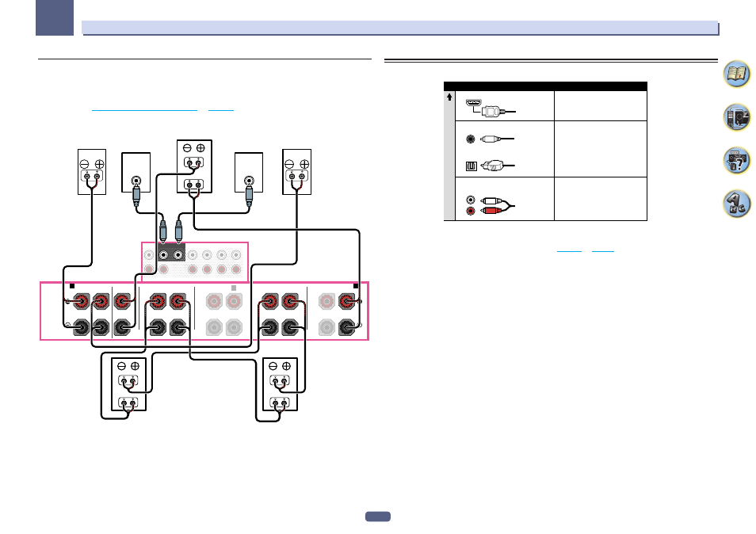The image size is (756, 534).
Task: Click the optical cable icon in the table
Action: tap(490, 166)
